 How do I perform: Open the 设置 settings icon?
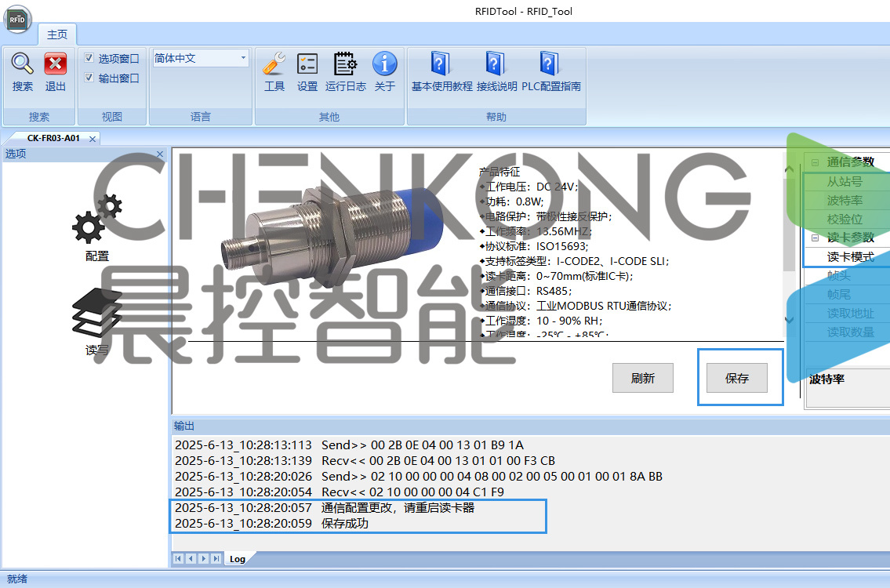point(307,64)
